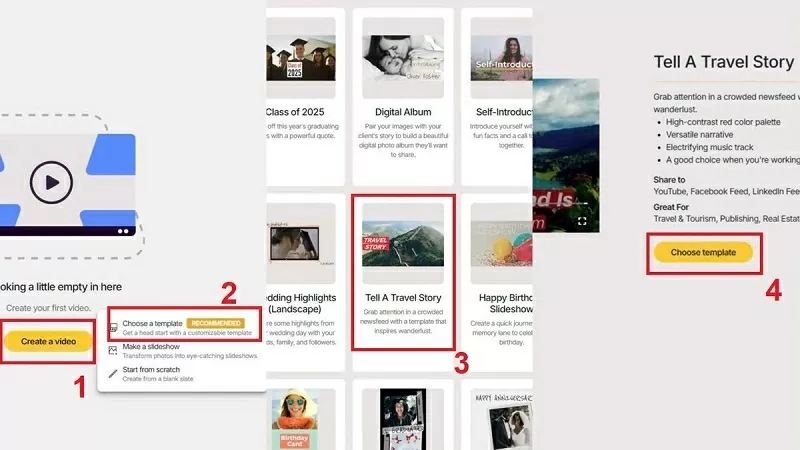This screenshot has height=450, width=800.
Task: Click 'High-contrast red color palette' bullet
Action: point(723,122)
